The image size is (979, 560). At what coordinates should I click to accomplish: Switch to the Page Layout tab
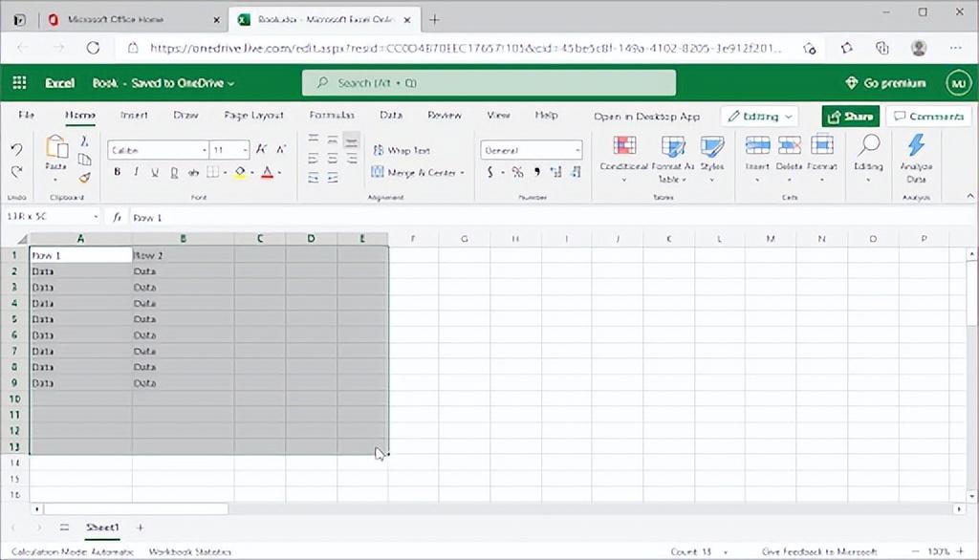(253, 115)
